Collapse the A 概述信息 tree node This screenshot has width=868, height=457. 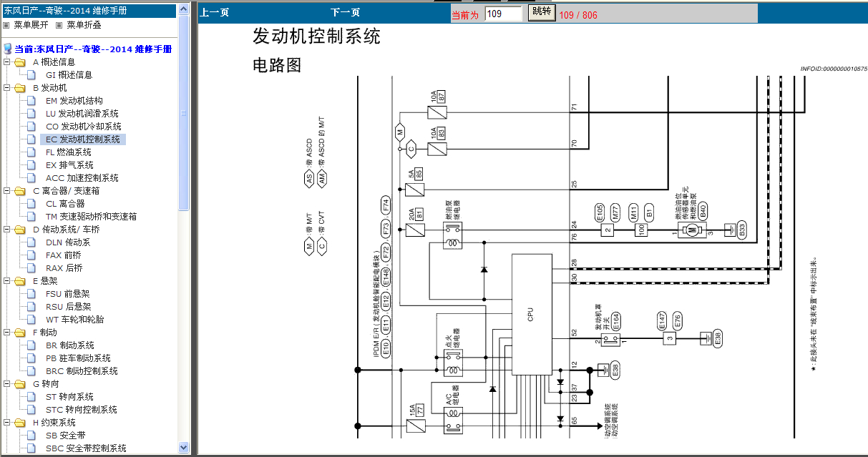(x=6, y=62)
